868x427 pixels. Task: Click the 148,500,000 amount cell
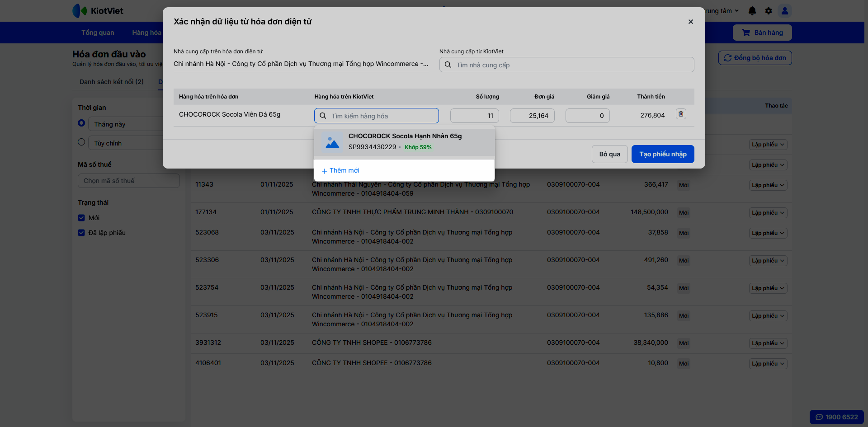[x=649, y=212]
